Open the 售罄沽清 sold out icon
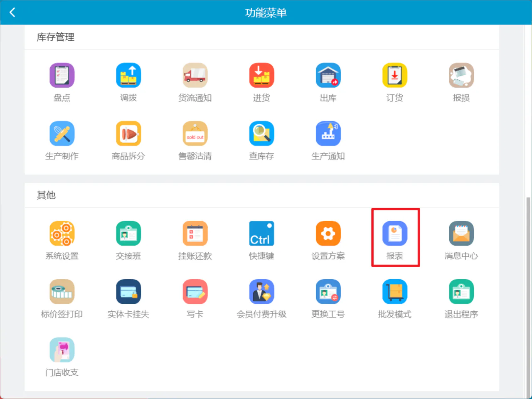This screenshot has height=399, width=532. tap(195, 133)
